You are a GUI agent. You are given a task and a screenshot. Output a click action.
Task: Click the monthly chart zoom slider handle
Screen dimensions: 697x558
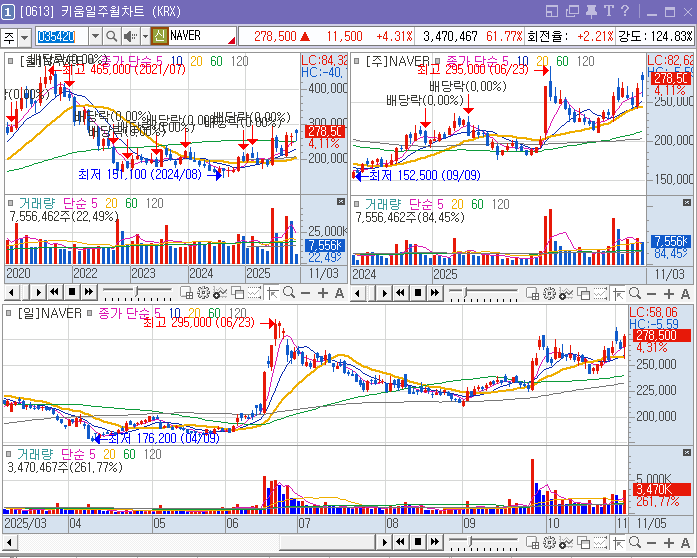tap(137, 292)
